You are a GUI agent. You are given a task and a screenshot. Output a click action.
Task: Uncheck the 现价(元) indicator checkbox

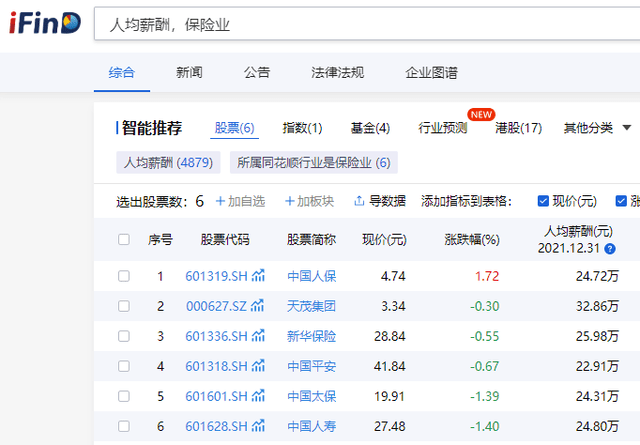(x=543, y=201)
